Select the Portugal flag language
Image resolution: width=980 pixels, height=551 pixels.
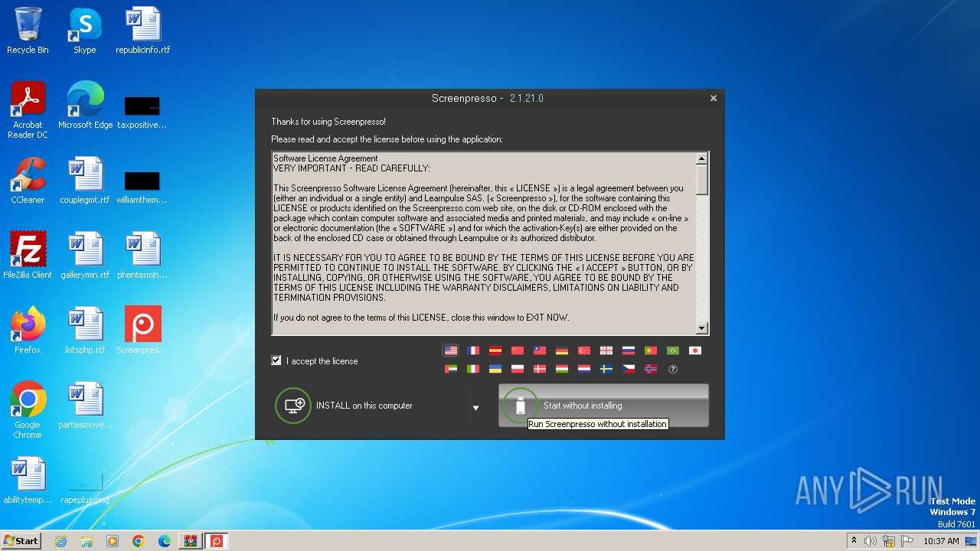tap(651, 350)
